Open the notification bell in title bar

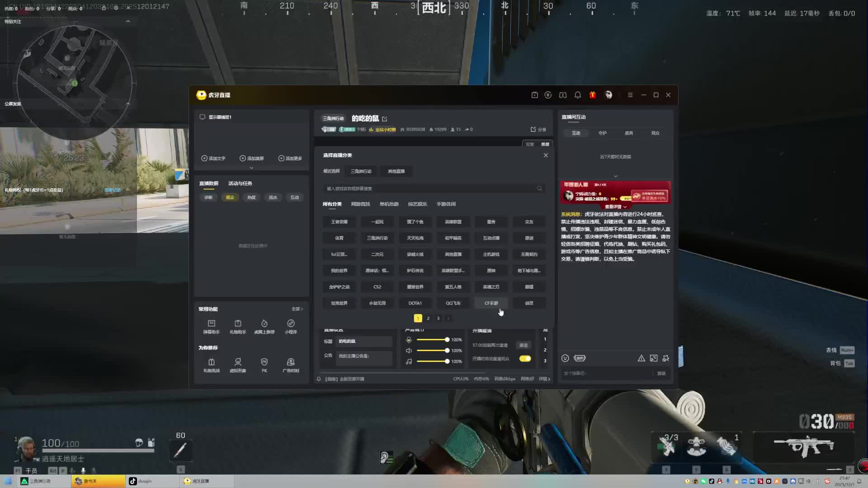[x=577, y=95]
